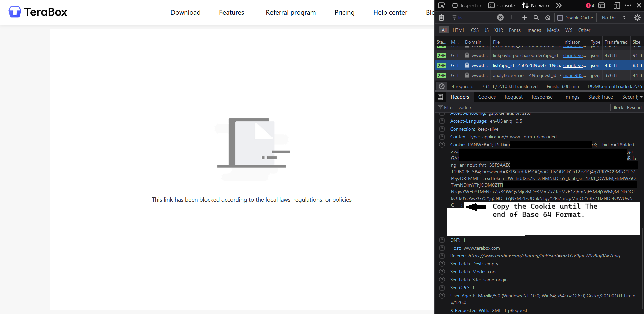The height and width of the screenshot is (314, 644).
Task: Select the analytics?errno=-4 request row
Action: click(539, 75)
